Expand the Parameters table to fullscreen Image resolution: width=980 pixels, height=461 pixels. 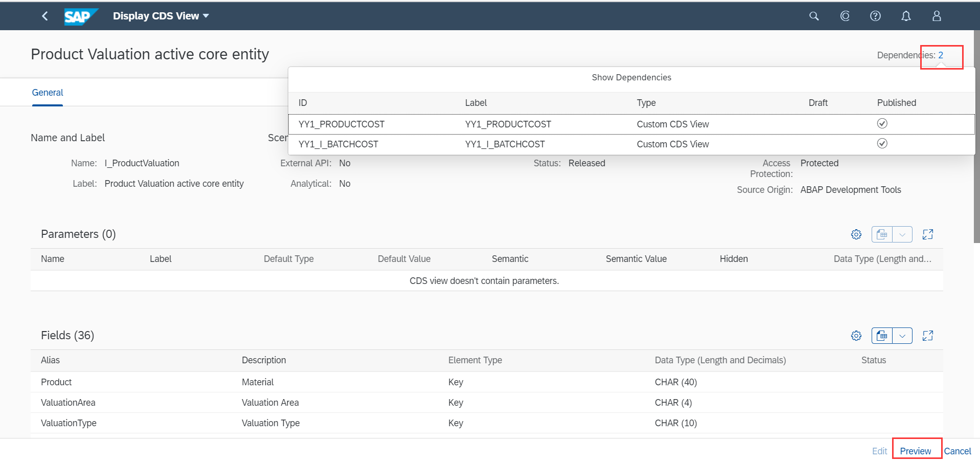pos(928,234)
